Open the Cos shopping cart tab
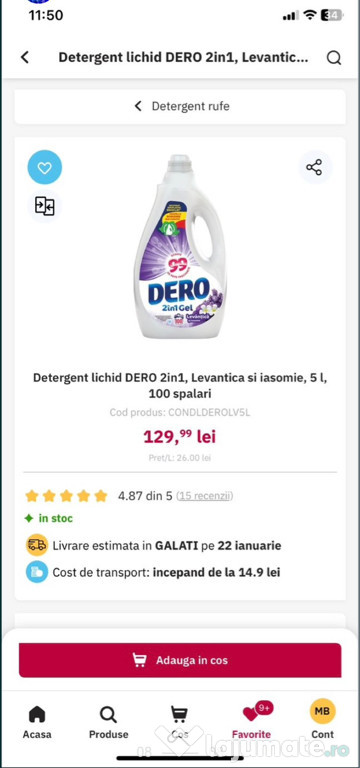Viewport: 360px width, 768px height. point(180,721)
